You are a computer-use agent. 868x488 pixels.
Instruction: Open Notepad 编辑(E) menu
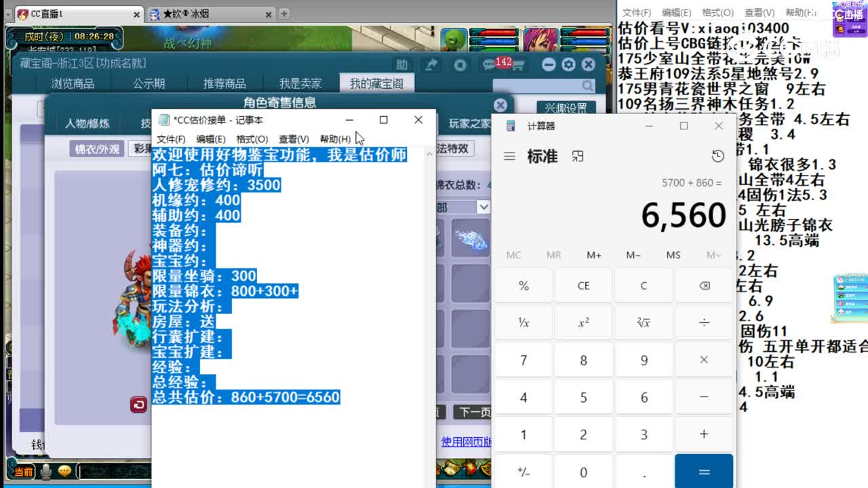[211, 139]
